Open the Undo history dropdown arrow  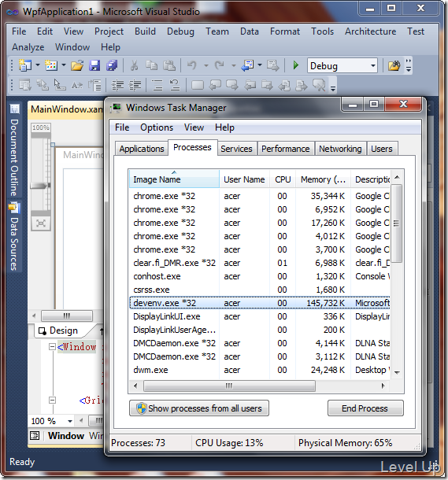[206, 65]
